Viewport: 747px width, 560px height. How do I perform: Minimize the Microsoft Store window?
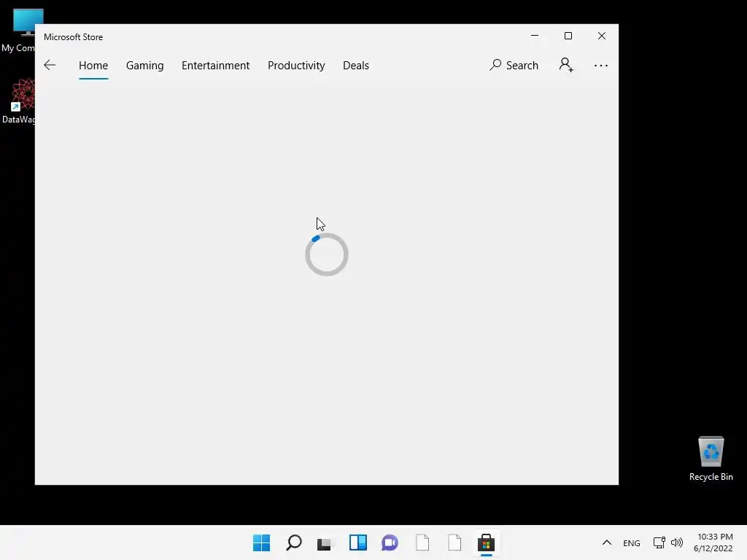click(x=535, y=36)
